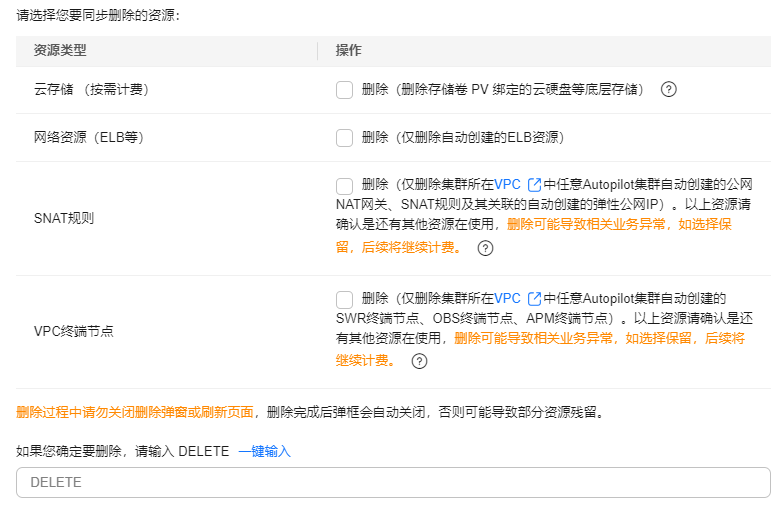Image resolution: width=783 pixels, height=513 pixels.
Task: Click the 操作 column header
Action: [x=348, y=50]
